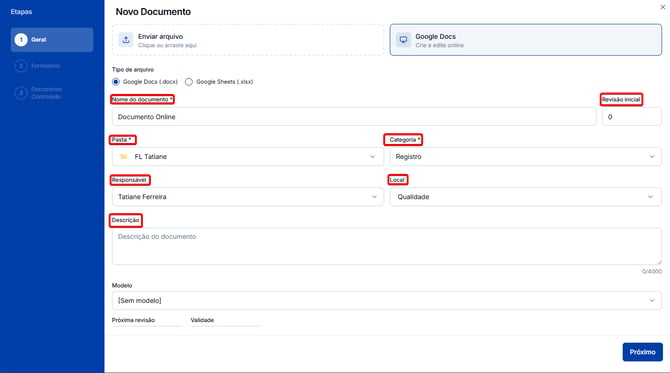Click the step 3 circle icon
670x373 pixels.
[x=21, y=93]
